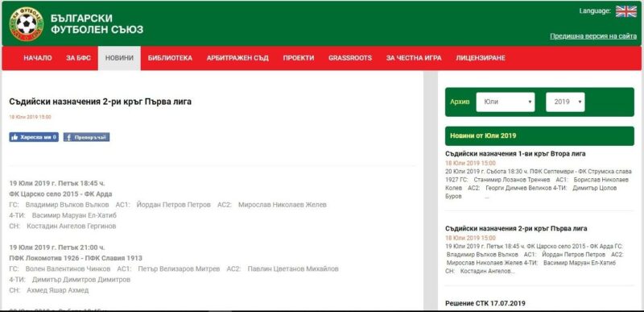Open the month dropdown showing Юли
Image resolution: width=644 pixels, height=312 pixels.
click(x=506, y=102)
